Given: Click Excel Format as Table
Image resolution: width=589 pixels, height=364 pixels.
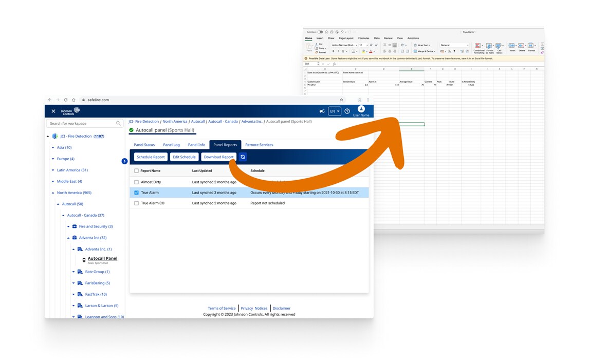Looking at the screenshot, I should [490, 48].
